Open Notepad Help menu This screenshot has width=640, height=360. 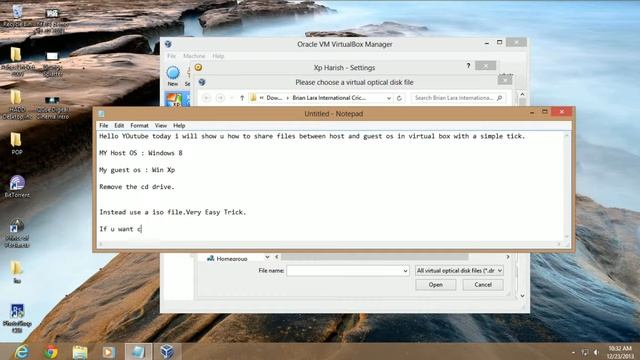179,126
